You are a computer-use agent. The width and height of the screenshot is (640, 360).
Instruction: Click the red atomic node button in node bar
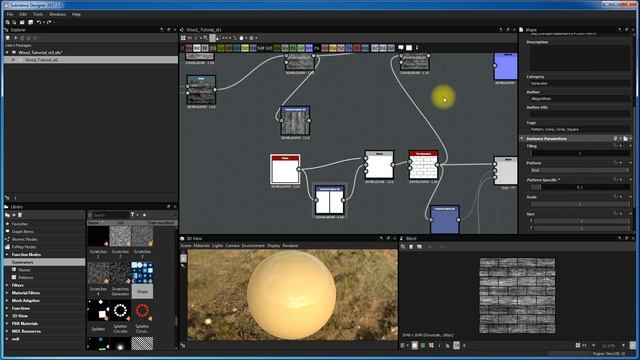click(357, 48)
